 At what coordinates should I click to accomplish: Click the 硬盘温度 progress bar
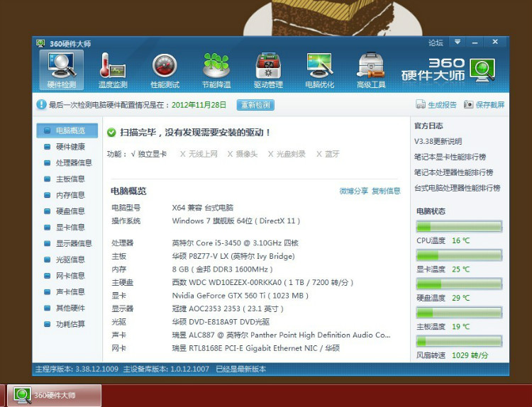(x=459, y=284)
